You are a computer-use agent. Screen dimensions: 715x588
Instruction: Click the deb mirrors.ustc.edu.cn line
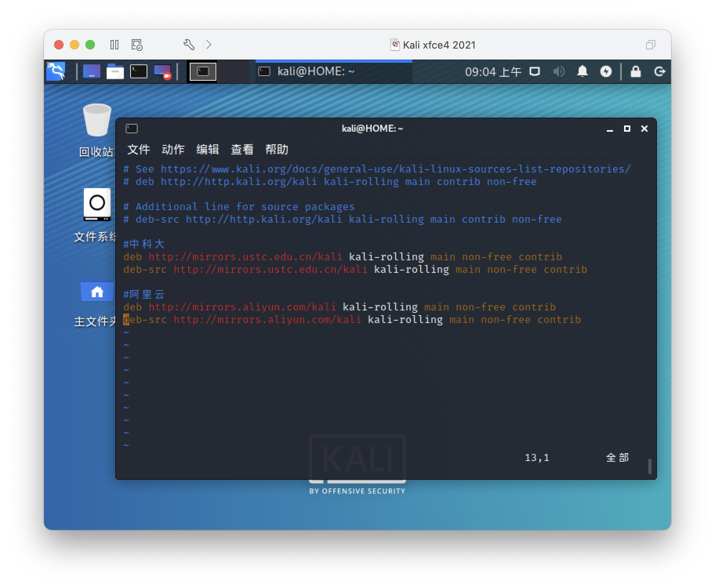pos(343,257)
